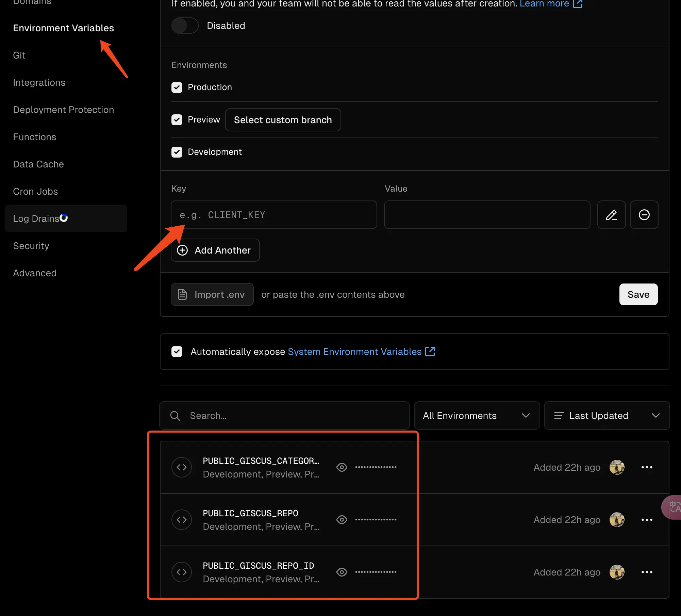Reveal the PUBLIC_GISCUS_REPO_ID value with eye icon
Screen dimensions: 681x616
342,572
